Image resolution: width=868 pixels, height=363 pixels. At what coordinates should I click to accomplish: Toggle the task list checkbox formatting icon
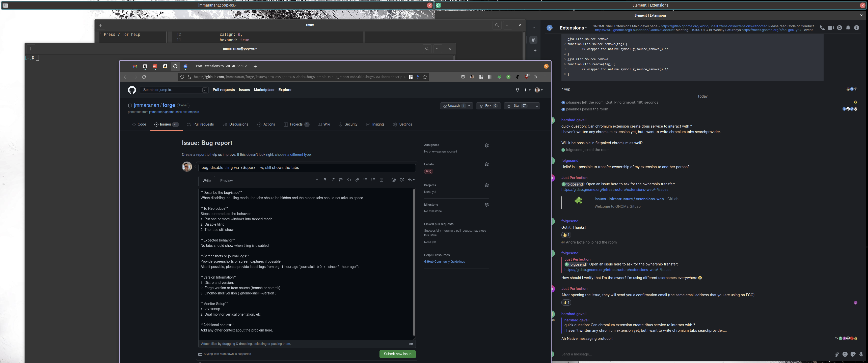[x=382, y=179]
